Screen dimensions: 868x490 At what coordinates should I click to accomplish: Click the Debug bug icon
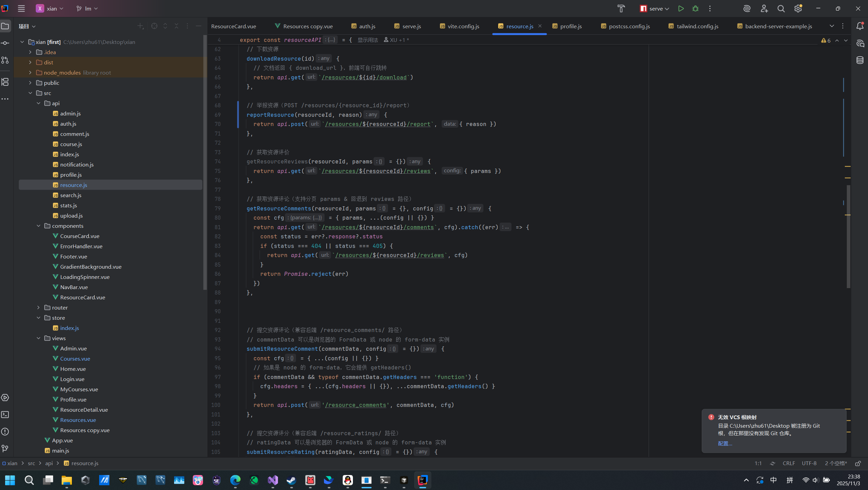pos(695,9)
